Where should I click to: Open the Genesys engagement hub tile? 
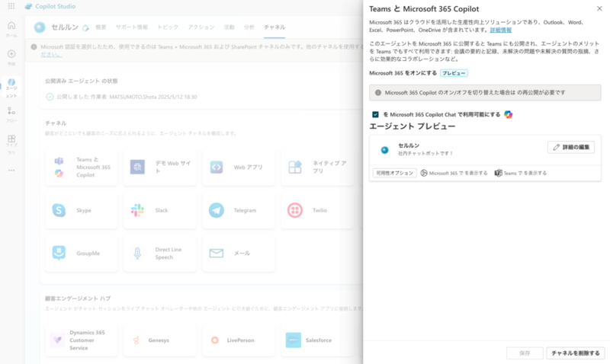160,340
